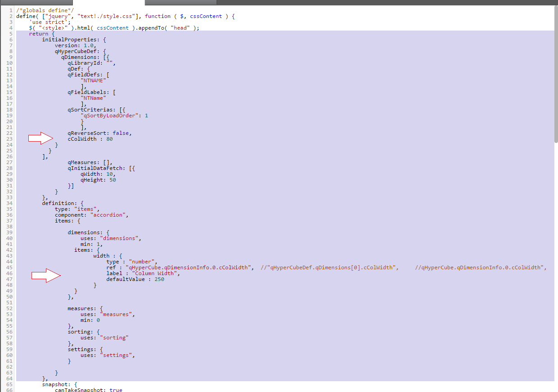Click the "NTNAME" field definition string

pos(93,80)
